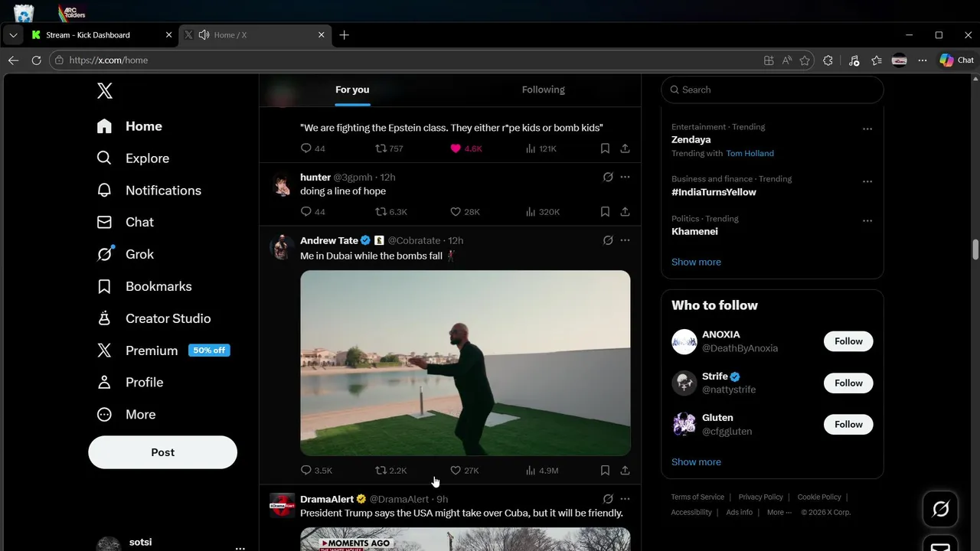The height and width of the screenshot is (551, 980).
Task: Open more options on Andrew Tate's post
Action: coord(625,240)
